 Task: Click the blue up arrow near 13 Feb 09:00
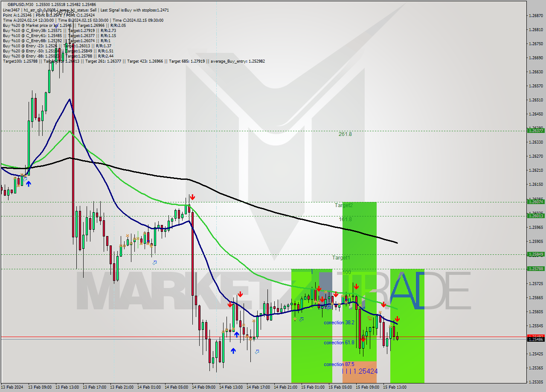coord(29,184)
